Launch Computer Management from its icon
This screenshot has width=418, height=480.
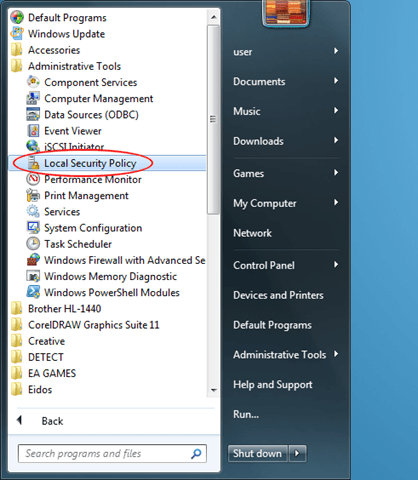33,98
